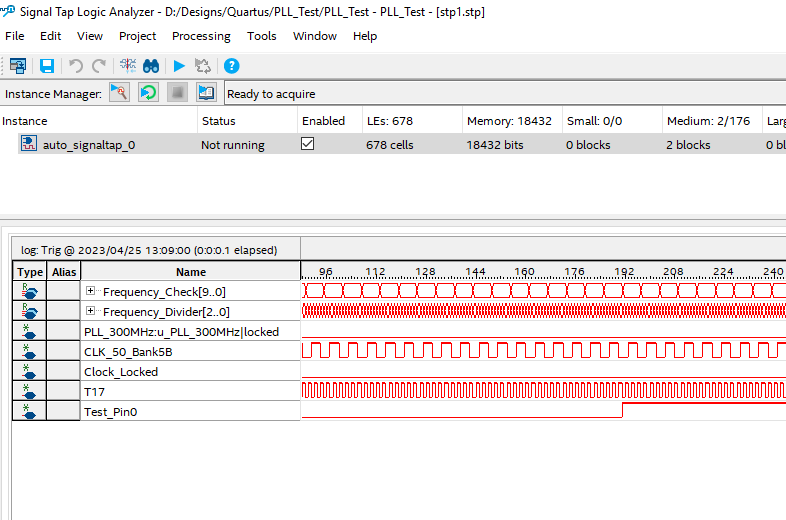Click the recompile gear arrows icon
786x520 pixels.
[203, 66]
